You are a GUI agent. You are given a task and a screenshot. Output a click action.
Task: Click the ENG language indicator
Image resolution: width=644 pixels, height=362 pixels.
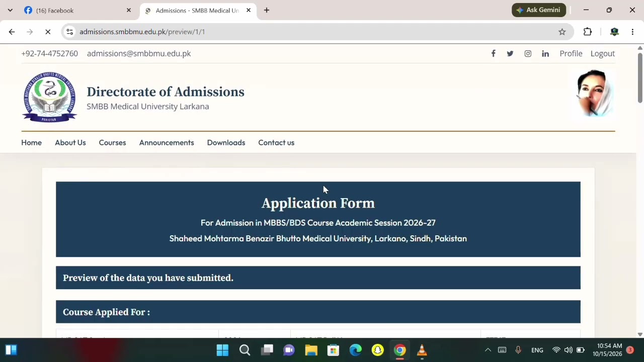(537, 350)
